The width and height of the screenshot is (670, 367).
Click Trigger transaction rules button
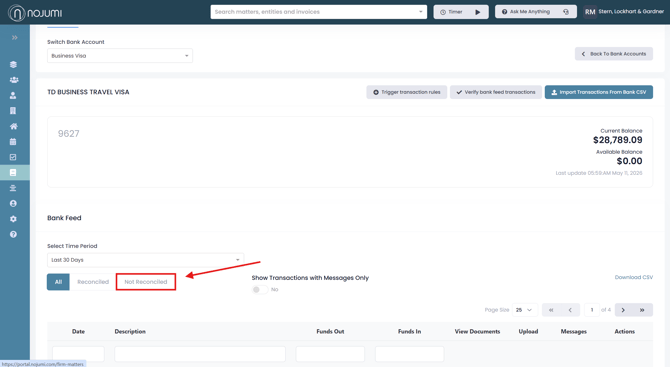[406, 92]
